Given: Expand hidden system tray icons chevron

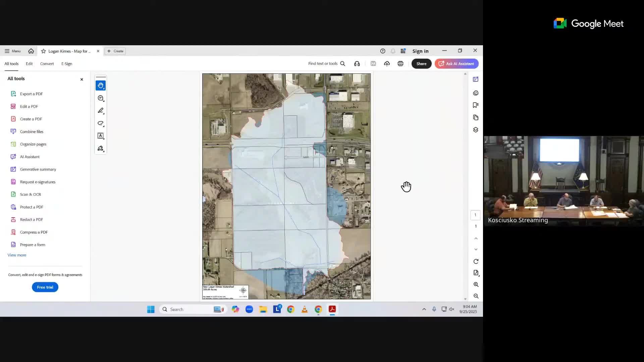Looking at the screenshot, I should (424, 309).
